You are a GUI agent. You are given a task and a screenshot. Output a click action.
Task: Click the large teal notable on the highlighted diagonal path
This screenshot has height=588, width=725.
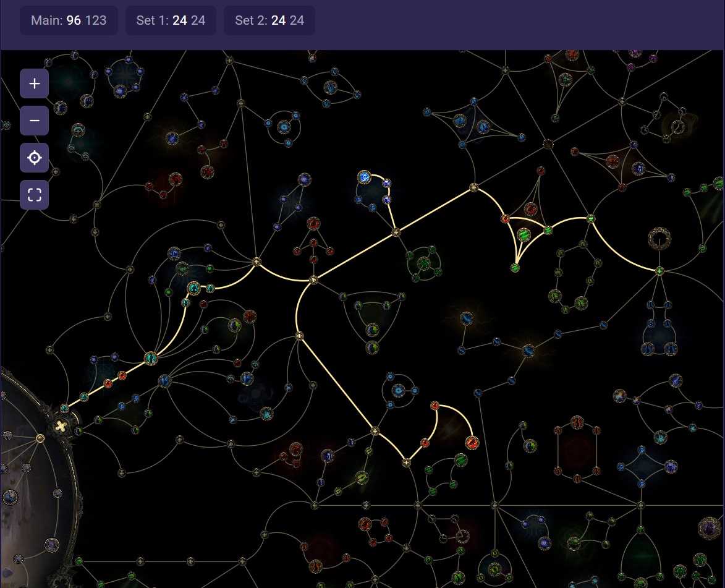pyautogui.click(x=151, y=358)
